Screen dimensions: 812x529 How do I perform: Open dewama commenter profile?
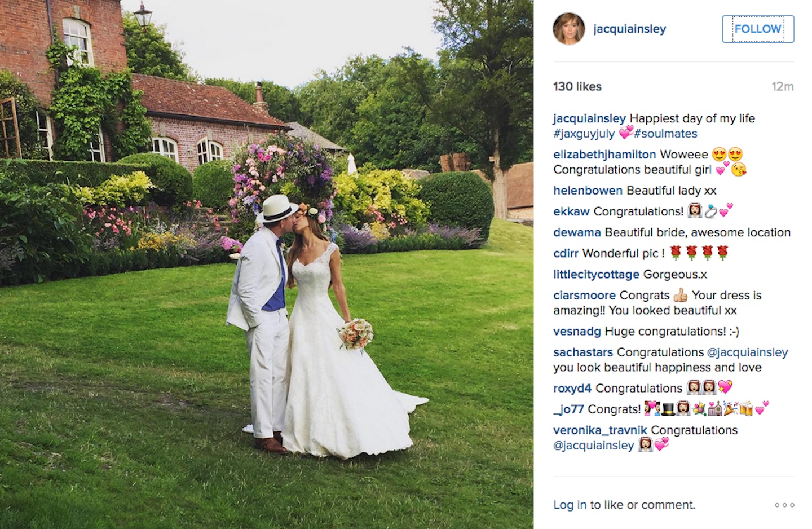pyautogui.click(x=577, y=232)
